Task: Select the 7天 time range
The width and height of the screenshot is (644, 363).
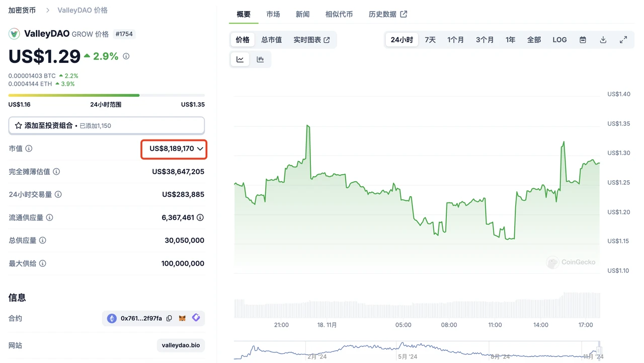Action: 430,39
